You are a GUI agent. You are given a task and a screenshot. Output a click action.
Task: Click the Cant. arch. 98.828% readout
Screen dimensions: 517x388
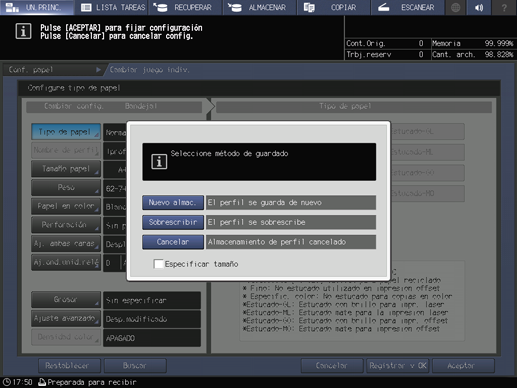tap(472, 54)
